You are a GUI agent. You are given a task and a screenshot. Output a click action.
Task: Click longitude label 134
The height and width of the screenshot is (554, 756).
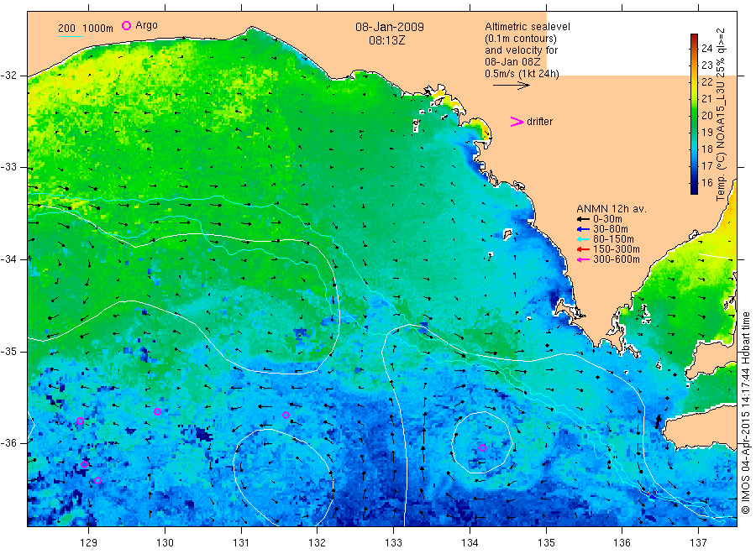pyautogui.click(x=470, y=543)
